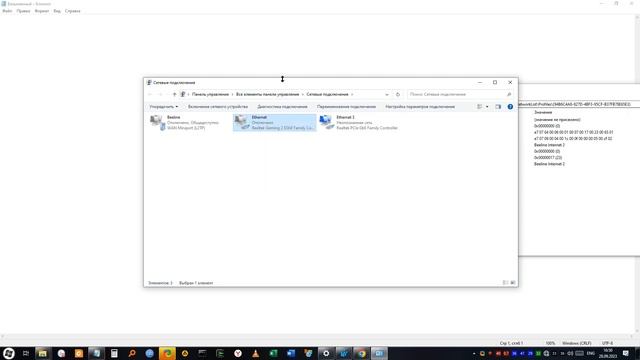Click Все элементы панели управления breadcrumb
640x360 pixels.
(x=267, y=94)
